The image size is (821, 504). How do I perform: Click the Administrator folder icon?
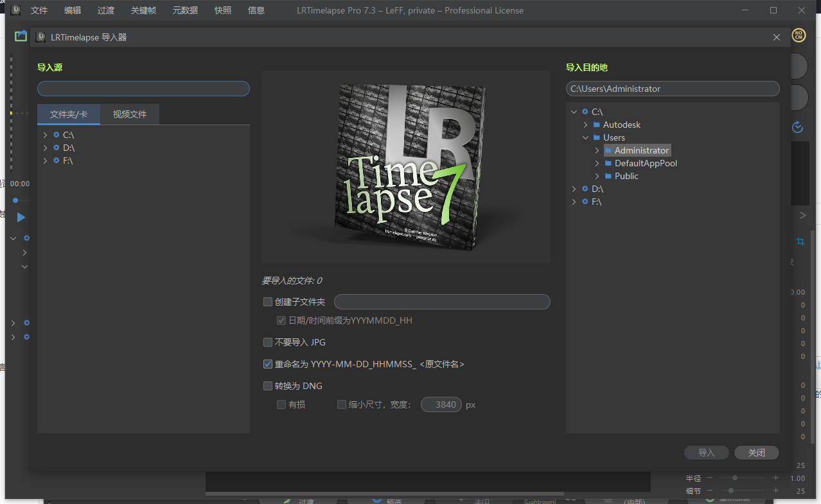tap(608, 150)
